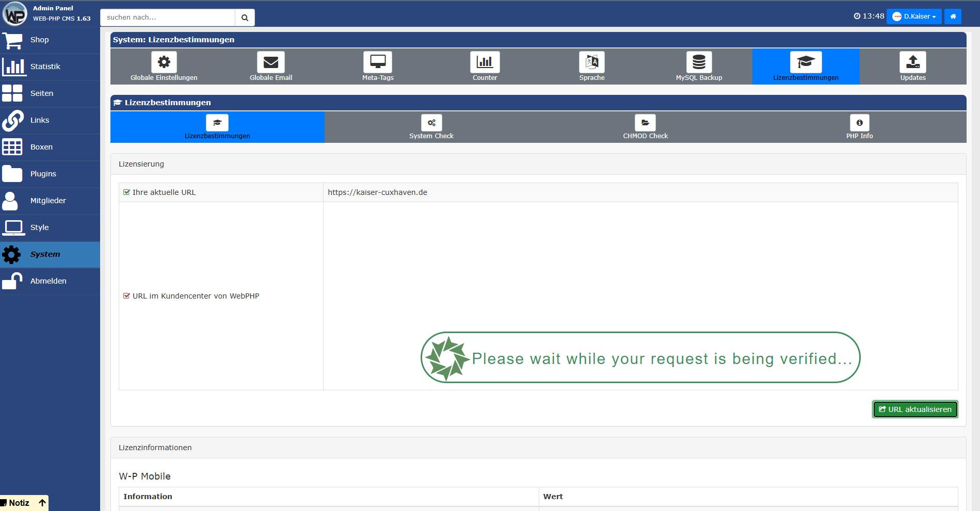Viewport: 980px width, 511px height.
Task: Open the Updates upload icon
Action: [x=912, y=62]
